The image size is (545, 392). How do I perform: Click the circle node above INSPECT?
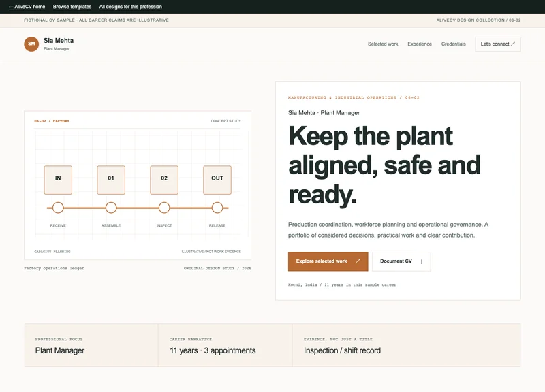point(164,208)
